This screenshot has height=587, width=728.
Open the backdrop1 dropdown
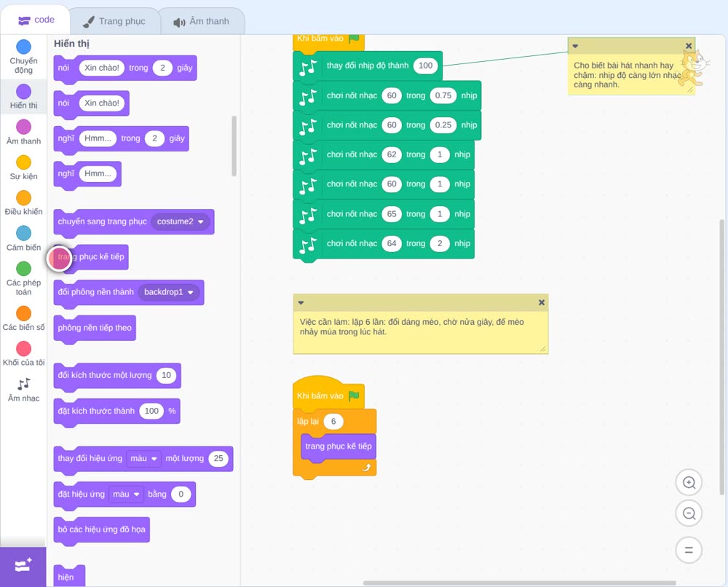point(169,292)
